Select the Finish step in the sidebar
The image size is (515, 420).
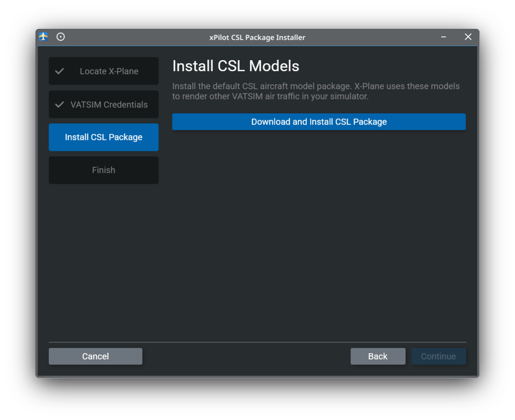click(104, 170)
